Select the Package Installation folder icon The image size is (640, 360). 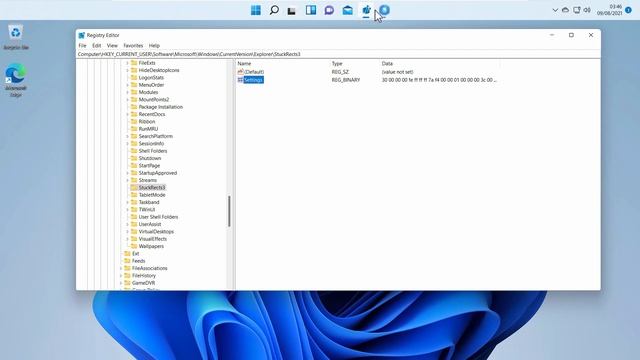[134, 107]
